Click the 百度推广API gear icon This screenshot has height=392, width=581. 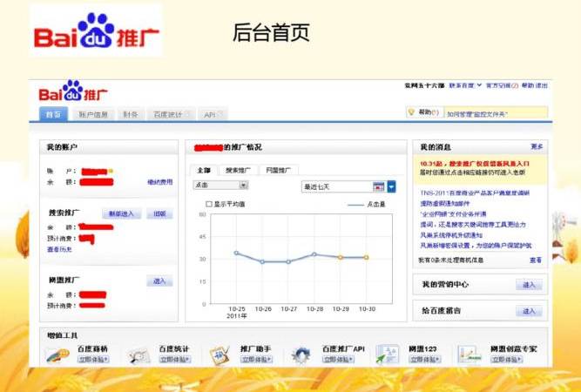click(x=301, y=355)
